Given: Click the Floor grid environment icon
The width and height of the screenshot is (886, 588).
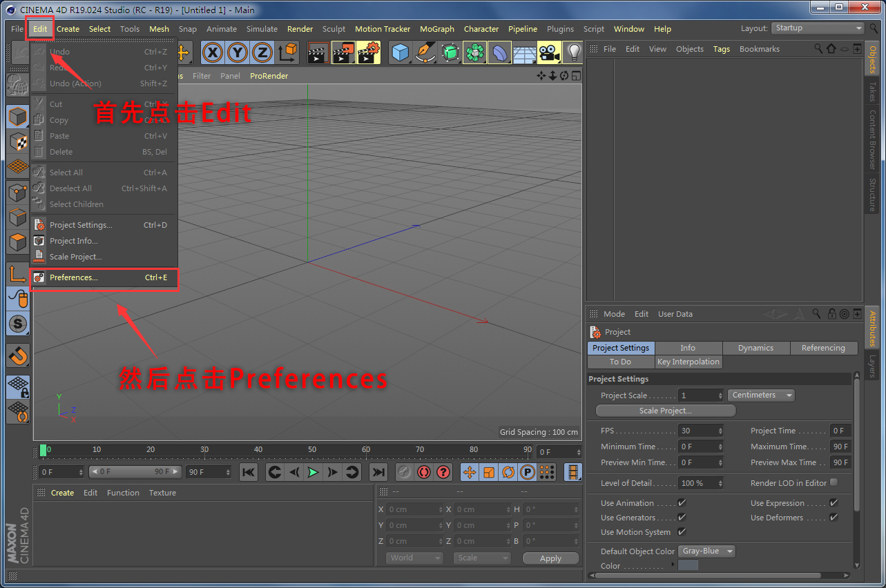Looking at the screenshot, I should click(524, 52).
